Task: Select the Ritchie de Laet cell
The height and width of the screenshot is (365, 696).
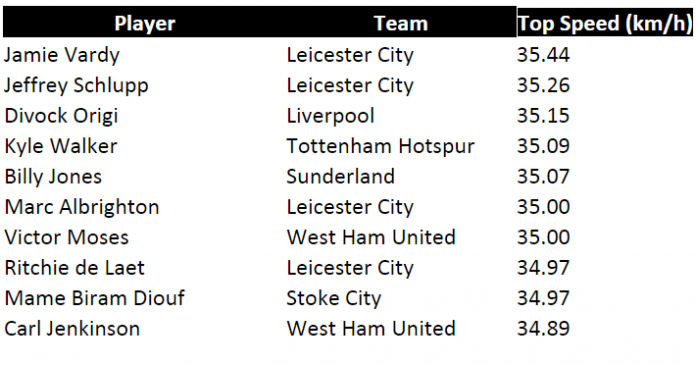Action: click(x=75, y=268)
